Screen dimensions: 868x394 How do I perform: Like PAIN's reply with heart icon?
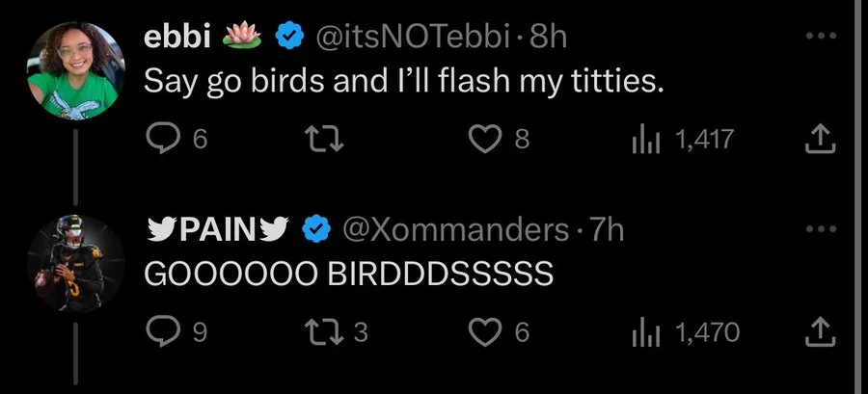pyautogui.click(x=485, y=332)
